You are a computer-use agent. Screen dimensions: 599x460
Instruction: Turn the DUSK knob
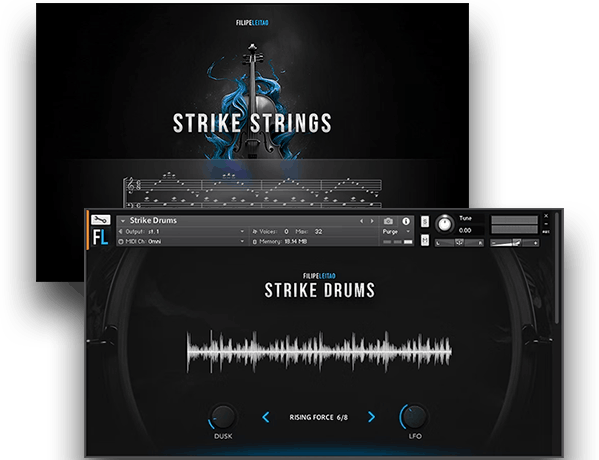pos(223,417)
